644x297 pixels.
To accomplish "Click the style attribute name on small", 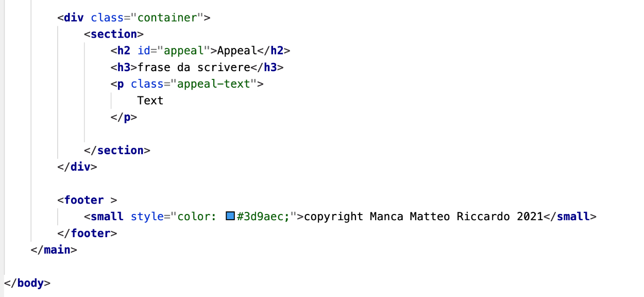I will 147,217.
